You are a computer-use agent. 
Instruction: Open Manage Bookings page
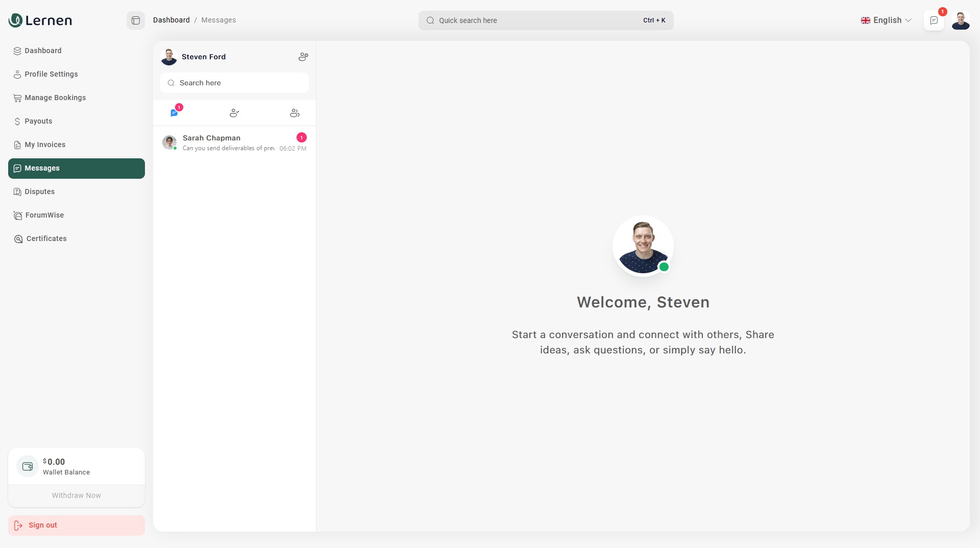55,98
